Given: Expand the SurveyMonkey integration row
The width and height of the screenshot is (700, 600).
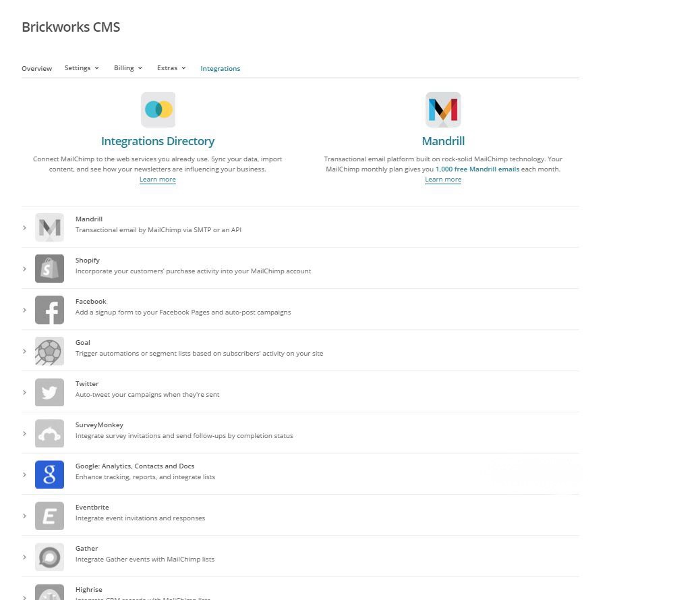Looking at the screenshot, I should tap(24, 433).
